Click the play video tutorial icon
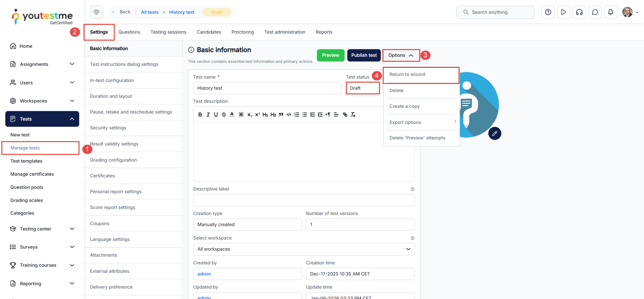The width and height of the screenshot is (644, 299). tap(563, 12)
